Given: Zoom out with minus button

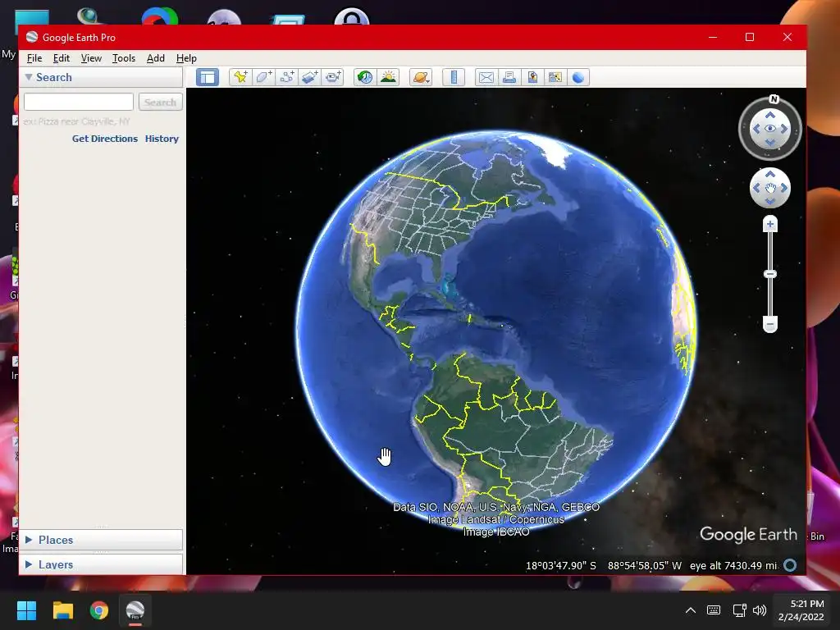Looking at the screenshot, I should (x=769, y=324).
